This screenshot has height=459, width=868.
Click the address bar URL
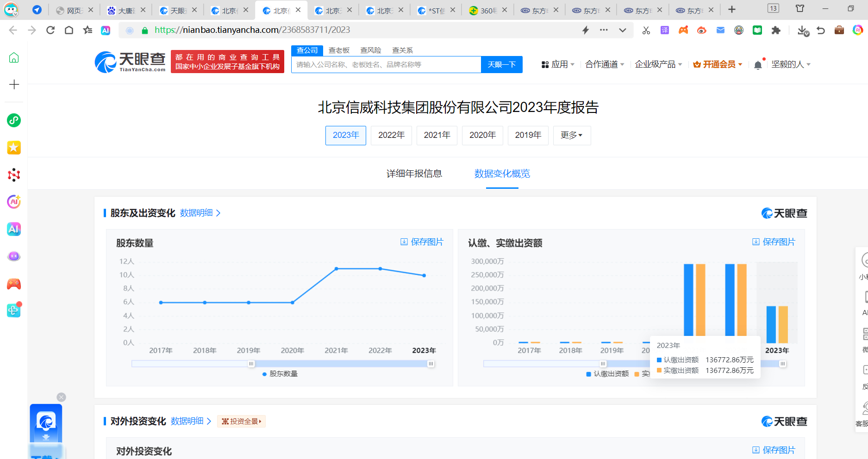pos(252,30)
